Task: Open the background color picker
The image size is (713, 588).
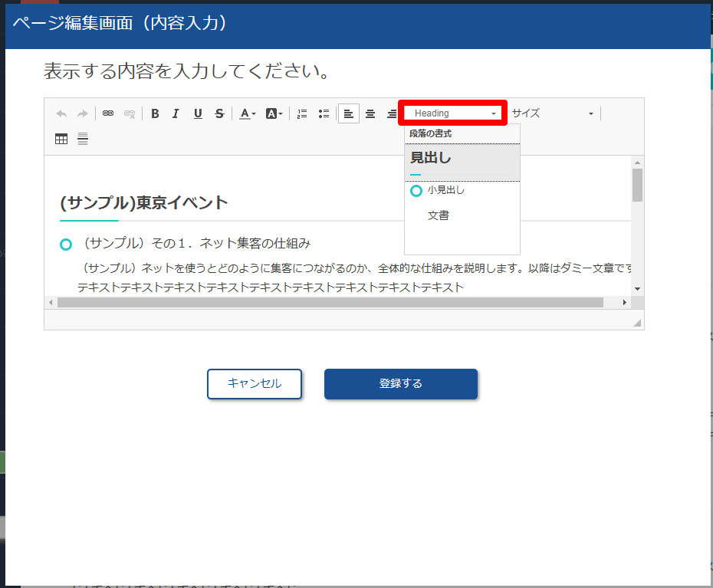Action: pyautogui.click(x=274, y=113)
